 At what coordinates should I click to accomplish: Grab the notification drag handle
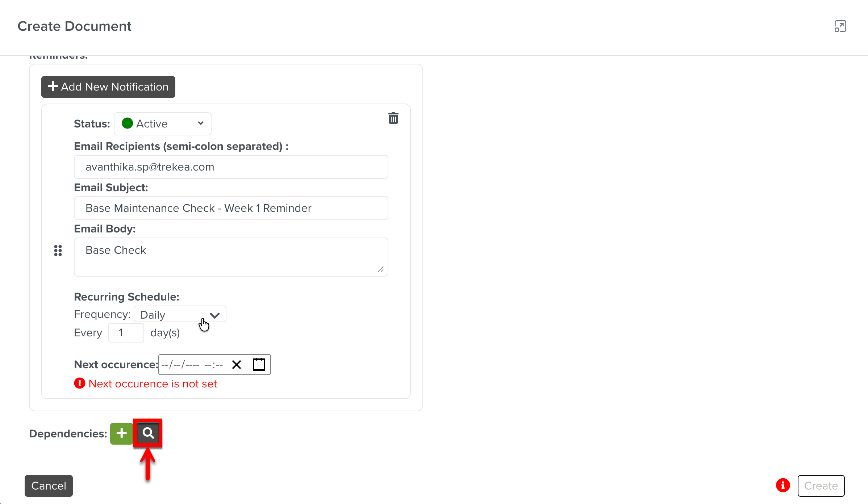click(58, 251)
